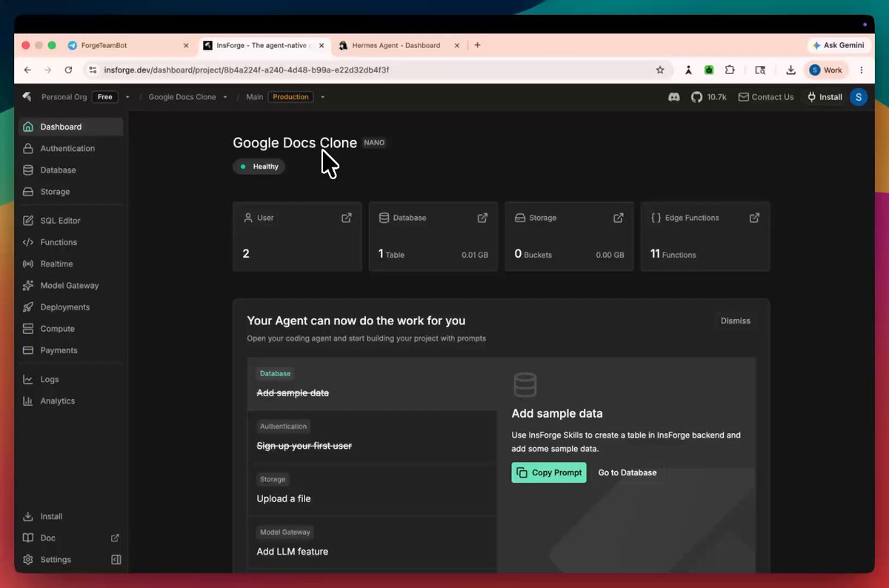889x588 pixels.
Task: Click the Copy Prompt button
Action: click(549, 472)
